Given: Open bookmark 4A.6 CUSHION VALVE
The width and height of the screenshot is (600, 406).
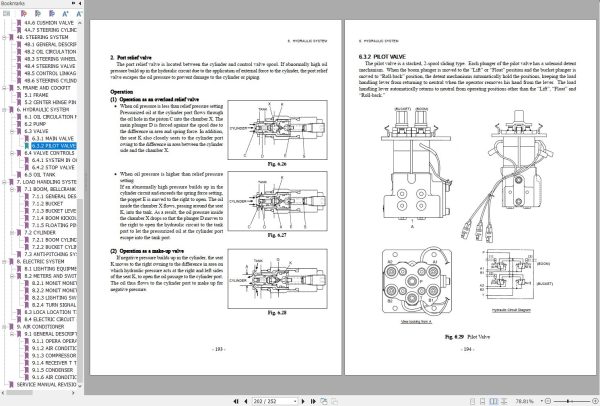Looking at the screenshot, I should point(49,23).
